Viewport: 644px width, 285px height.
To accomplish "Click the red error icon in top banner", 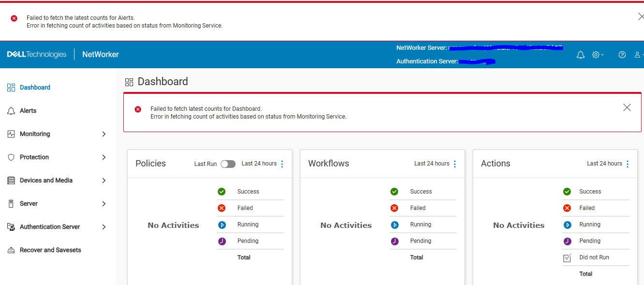I will pos(14,18).
